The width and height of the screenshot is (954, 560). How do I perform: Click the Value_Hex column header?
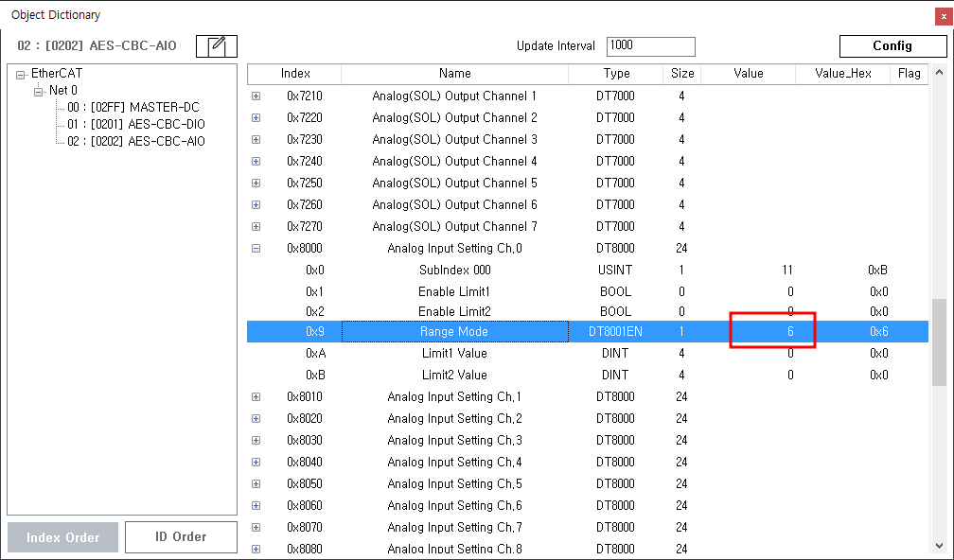point(842,74)
